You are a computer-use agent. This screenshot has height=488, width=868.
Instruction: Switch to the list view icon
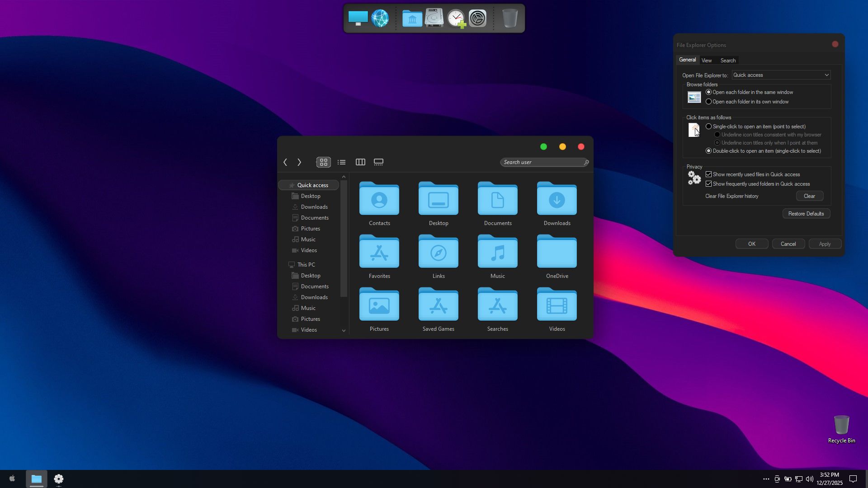pos(342,162)
